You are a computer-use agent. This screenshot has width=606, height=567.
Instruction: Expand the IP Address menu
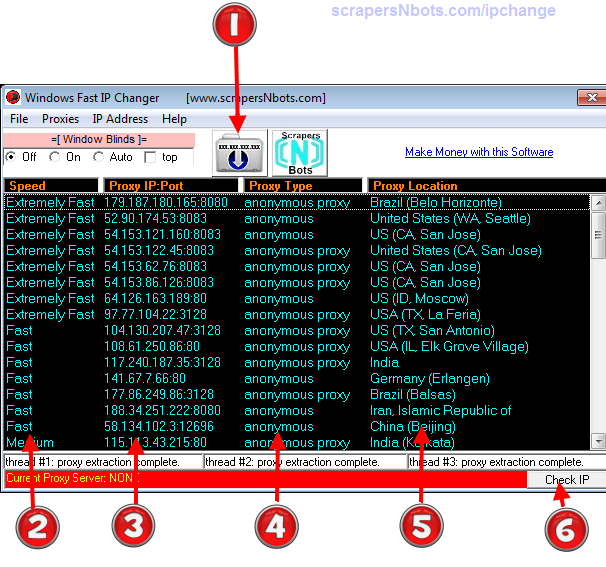pos(120,119)
